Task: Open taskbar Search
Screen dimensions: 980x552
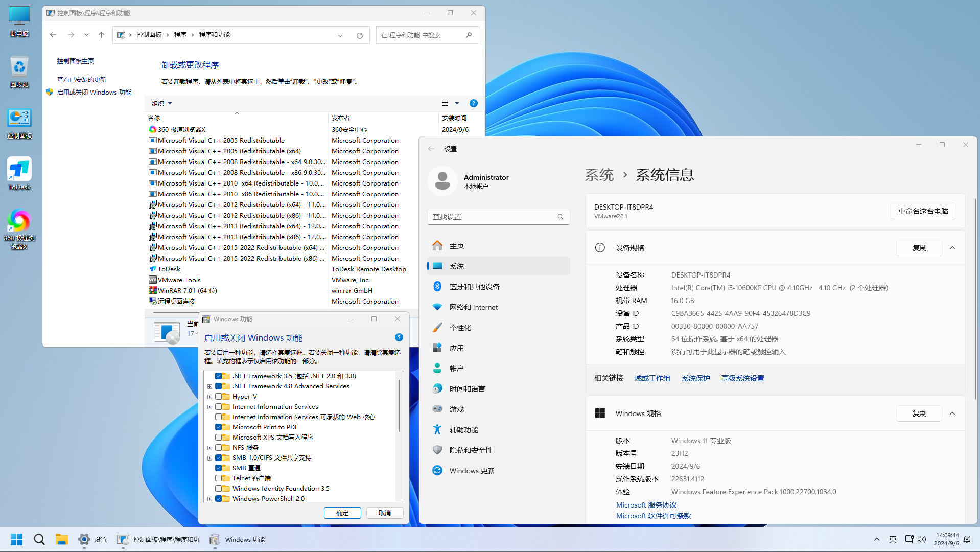Action: [39, 539]
